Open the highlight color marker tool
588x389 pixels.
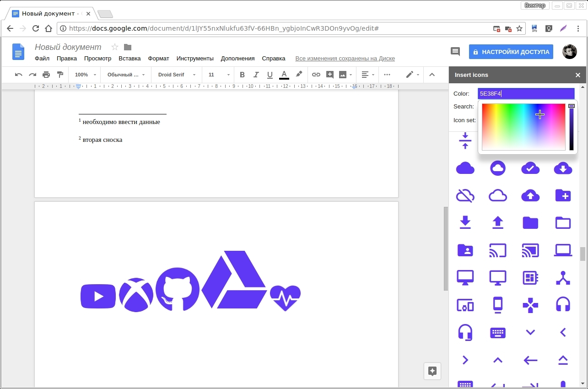point(299,74)
